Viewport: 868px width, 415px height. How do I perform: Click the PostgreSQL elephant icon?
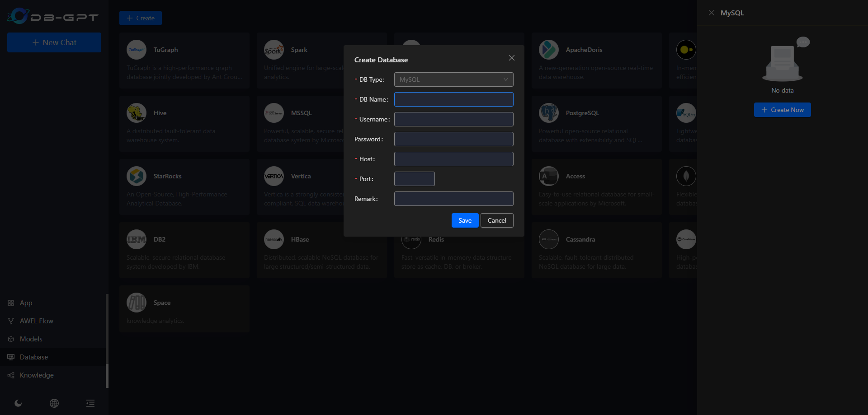coord(549,113)
